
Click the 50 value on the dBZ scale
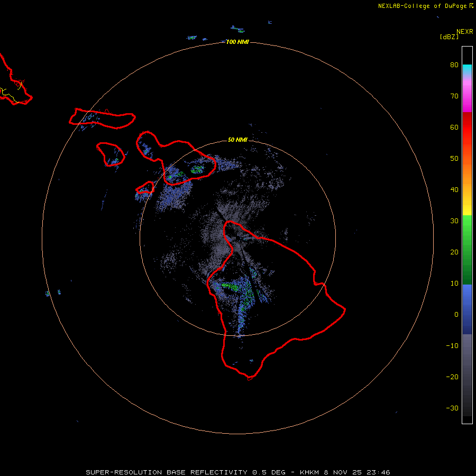[454, 159]
